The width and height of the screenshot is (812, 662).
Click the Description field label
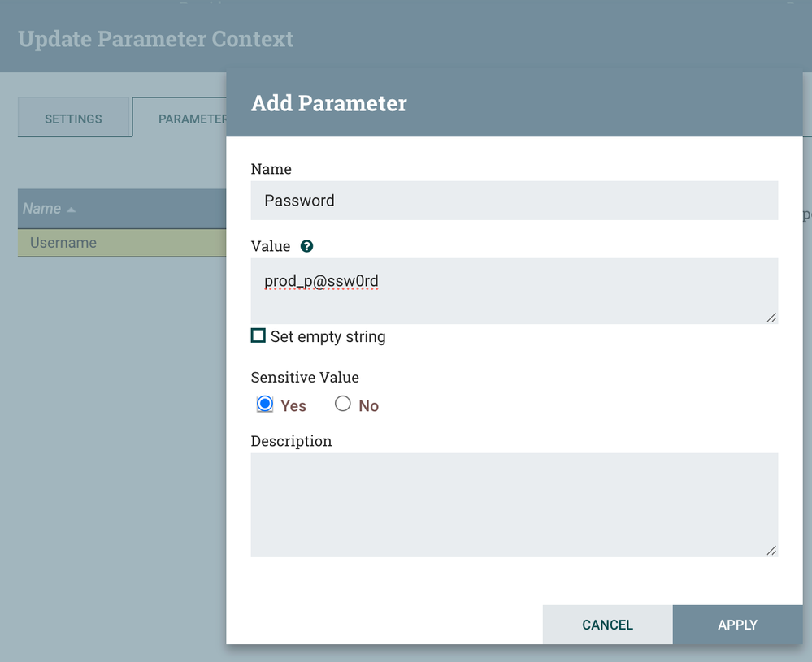tap(291, 441)
